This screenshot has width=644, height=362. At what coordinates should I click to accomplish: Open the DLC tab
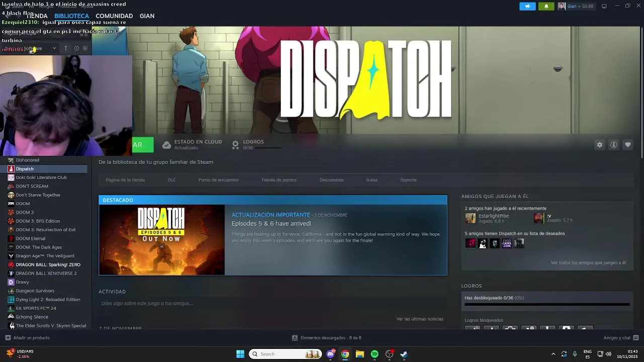pyautogui.click(x=172, y=180)
